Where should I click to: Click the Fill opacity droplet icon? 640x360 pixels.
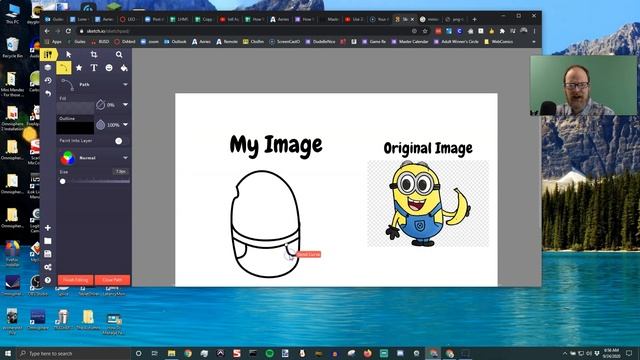click(100, 105)
